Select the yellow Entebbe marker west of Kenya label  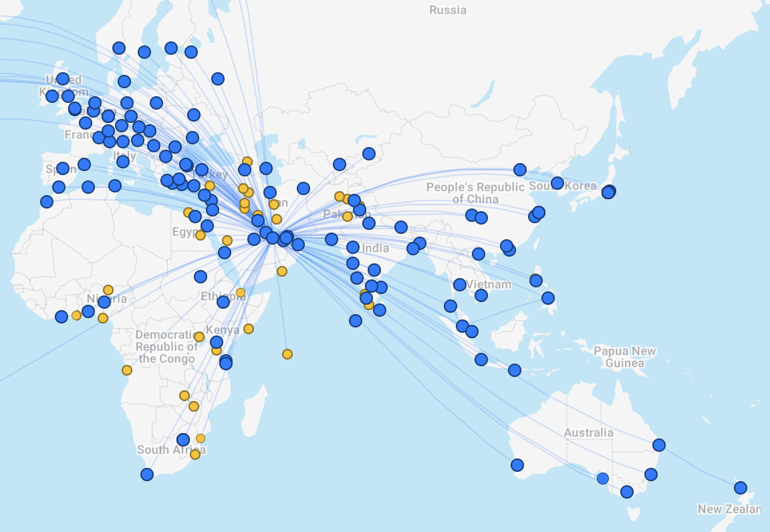point(199,336)
